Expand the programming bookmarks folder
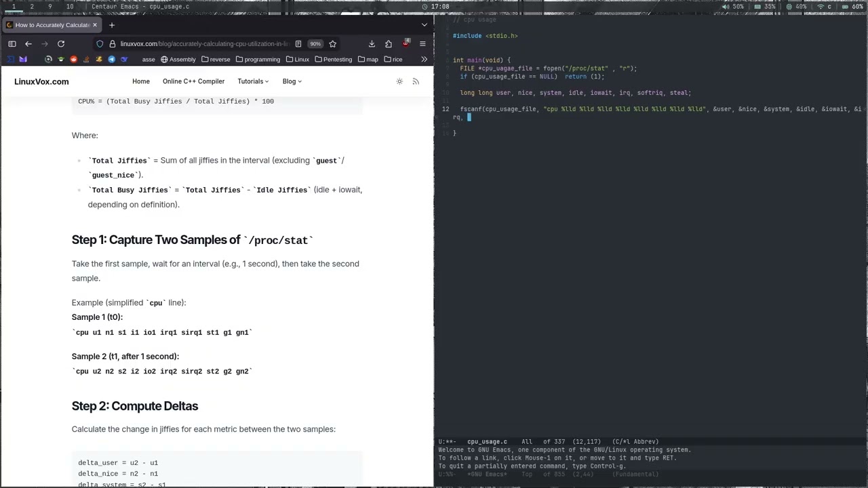 point(258,60)
